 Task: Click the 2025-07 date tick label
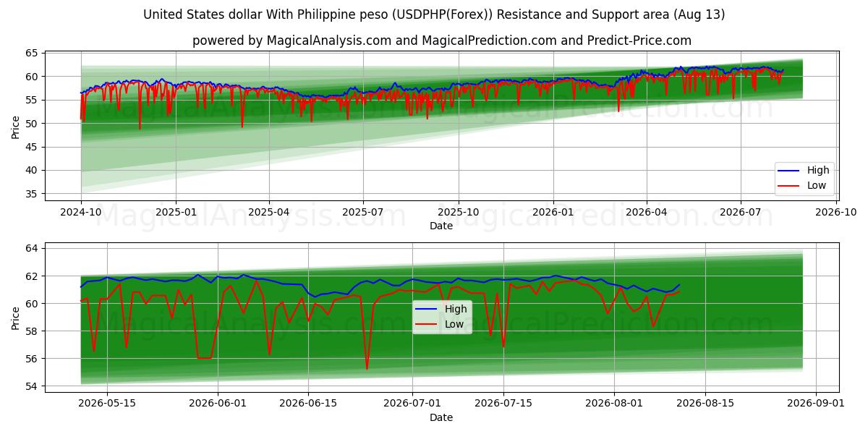point(362,213)
